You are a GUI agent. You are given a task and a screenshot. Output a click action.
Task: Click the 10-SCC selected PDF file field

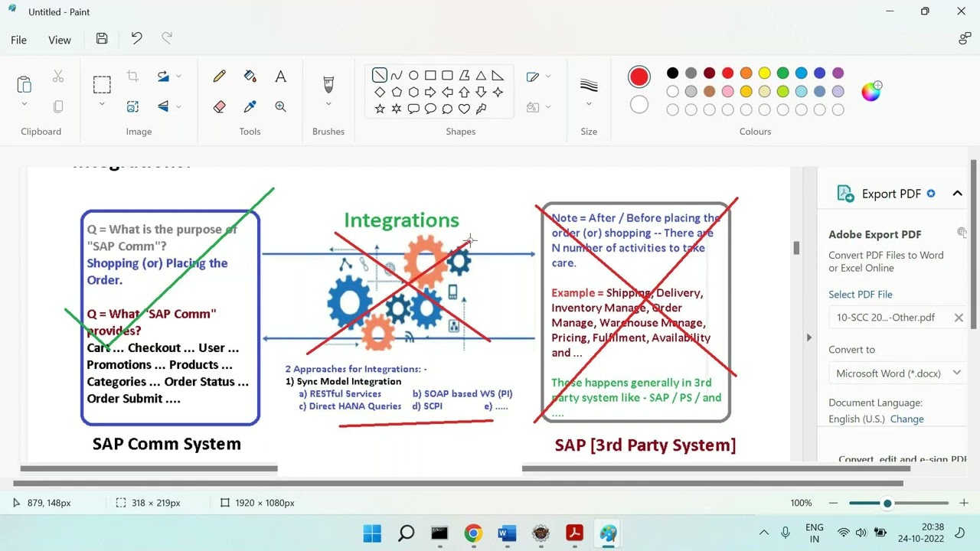(x=898, y=318)
